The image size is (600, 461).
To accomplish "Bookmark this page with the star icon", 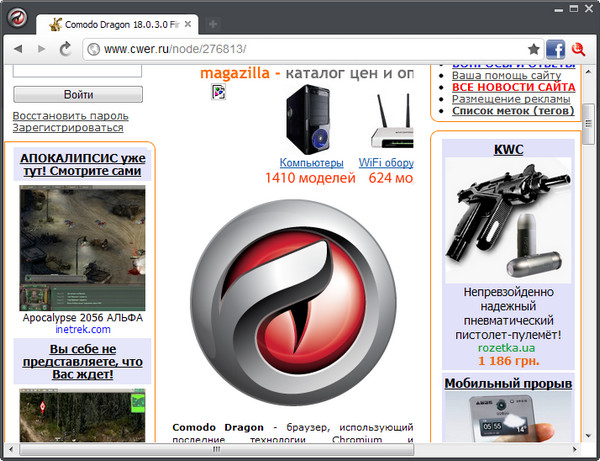I will point(534,48).
